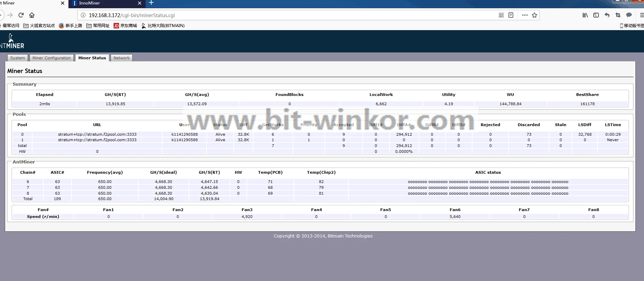The height and width of the screenshot is (281, 644).
Task: Click the browser home icon
Action: coord(32,15)
